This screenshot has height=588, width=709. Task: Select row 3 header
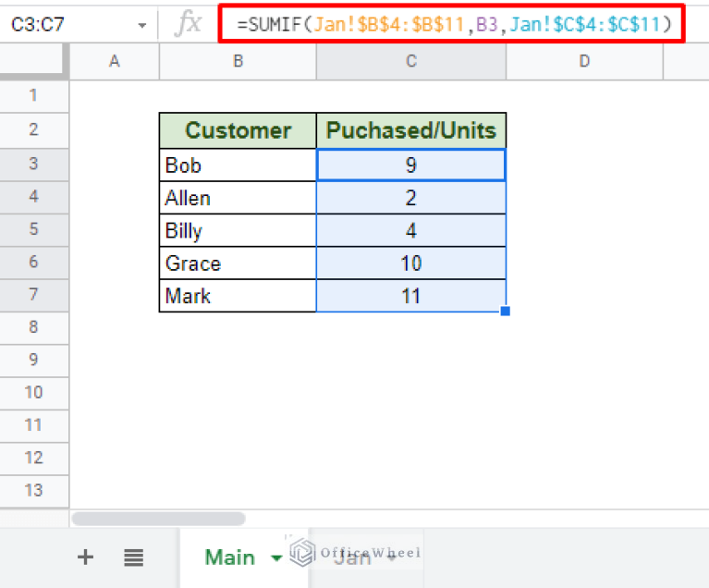click(x=33, y=164)
